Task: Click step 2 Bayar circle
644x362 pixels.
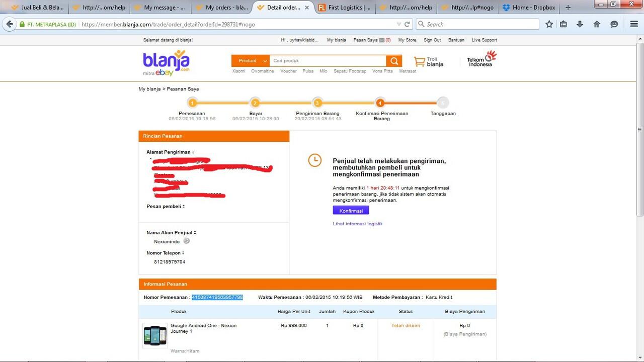Action: (x=255, y=103)
